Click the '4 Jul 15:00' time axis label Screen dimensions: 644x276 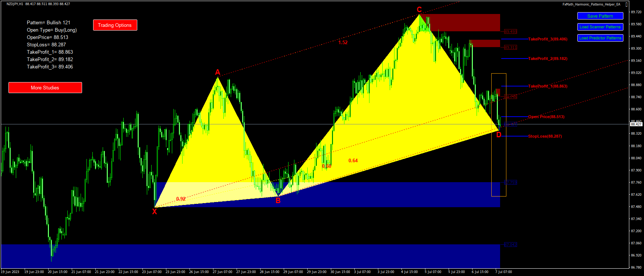pos(409,272)
